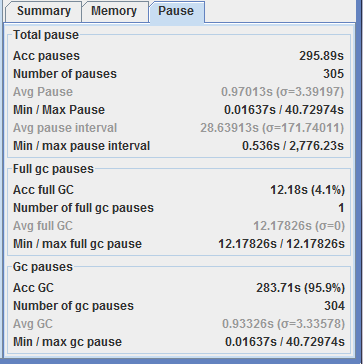Open the Memory tab
363x364 pixels.
[x=115, y=12]
